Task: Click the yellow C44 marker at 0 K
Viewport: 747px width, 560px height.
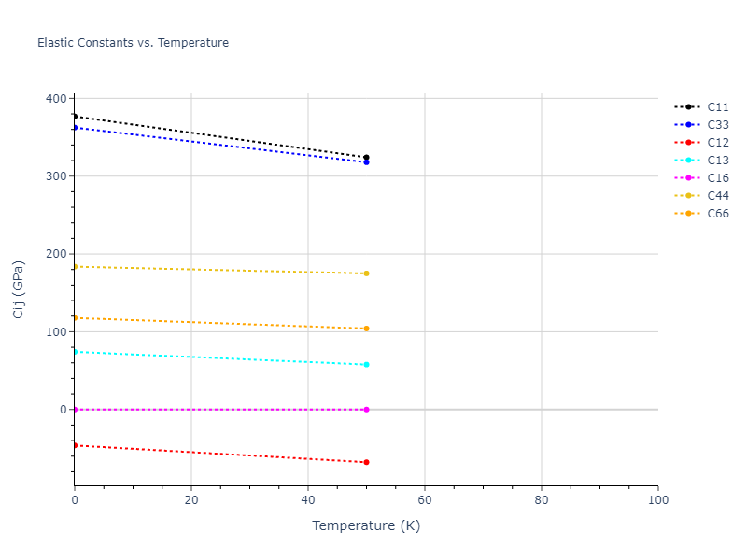Action: tap(75, 267)
